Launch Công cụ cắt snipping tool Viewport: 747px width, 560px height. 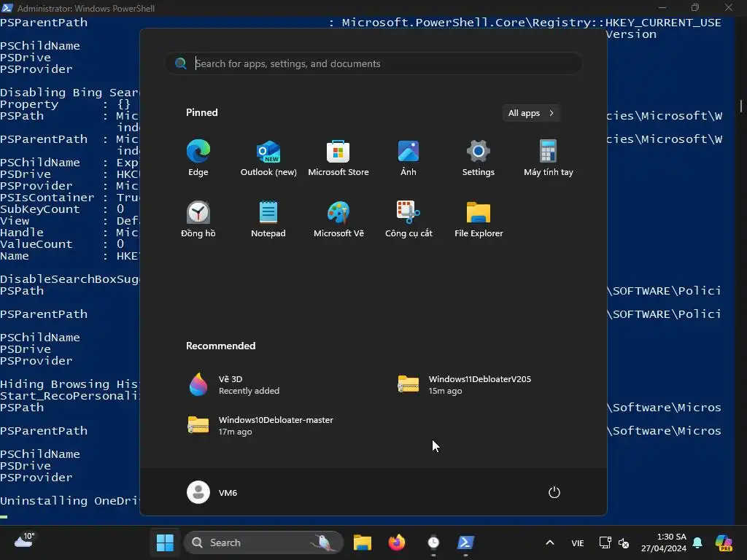(409, 219)
